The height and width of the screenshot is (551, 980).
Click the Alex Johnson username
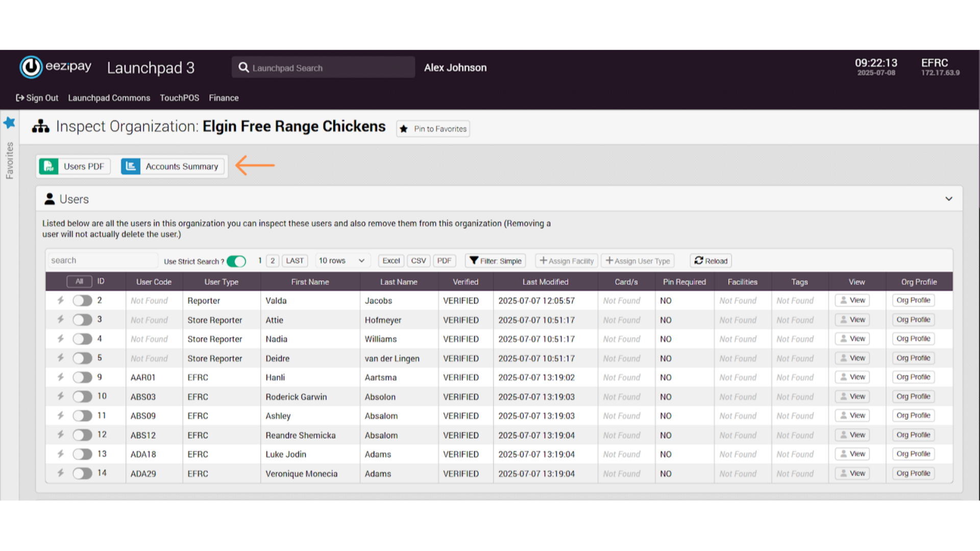(455, 67)
